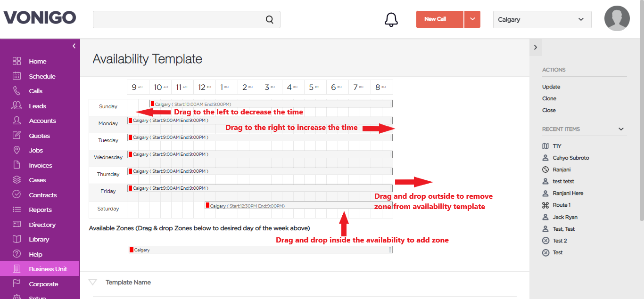Open Ranjani recent item
644x299 pixels.
click(x=562, y=170)
